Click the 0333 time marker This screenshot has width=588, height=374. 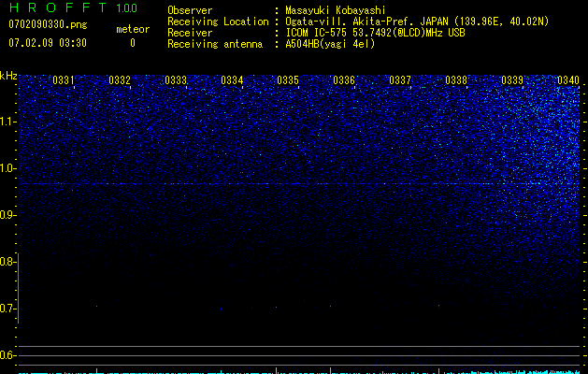176,79
